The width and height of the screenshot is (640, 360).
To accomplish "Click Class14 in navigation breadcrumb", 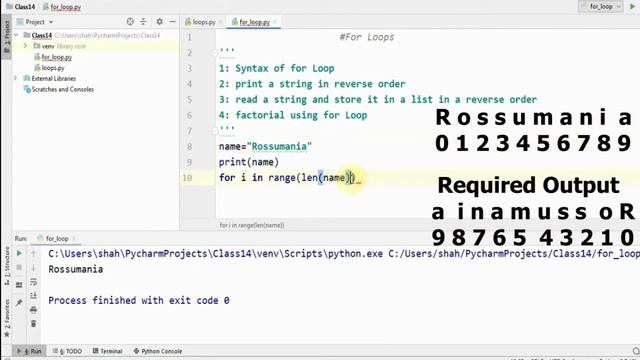I will pyautogui.click(x=20, y=7).
